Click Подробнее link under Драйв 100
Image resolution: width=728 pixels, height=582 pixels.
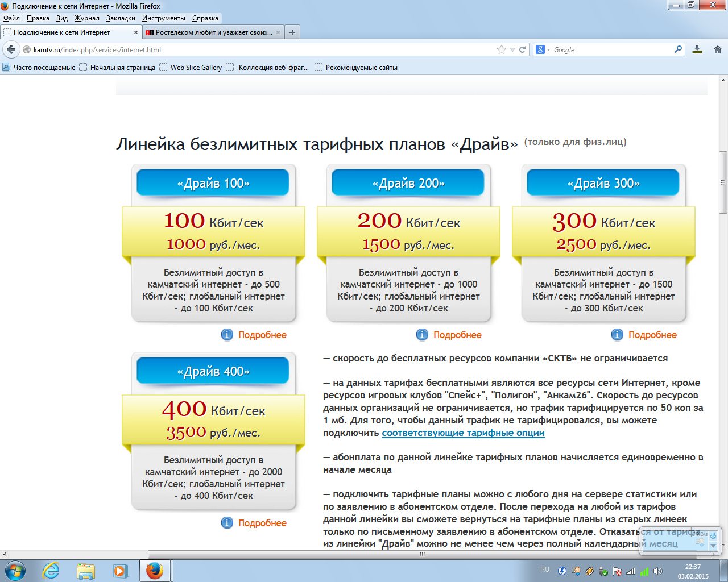pos(262,335)
